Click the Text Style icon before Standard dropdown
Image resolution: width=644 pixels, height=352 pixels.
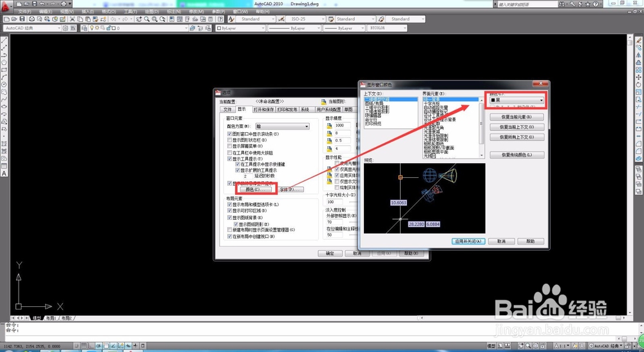232,19
